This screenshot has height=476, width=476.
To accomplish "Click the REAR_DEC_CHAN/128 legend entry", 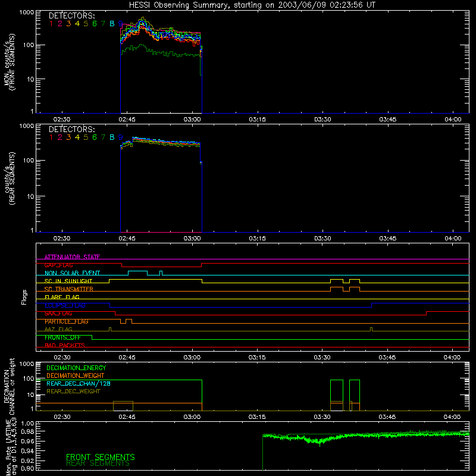I will click(79, 384).
